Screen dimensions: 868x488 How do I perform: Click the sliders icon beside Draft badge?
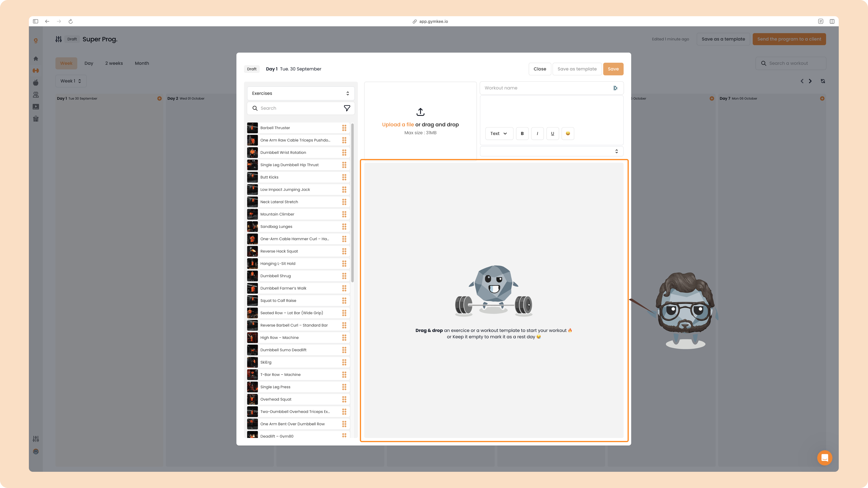tap(59, 39)
